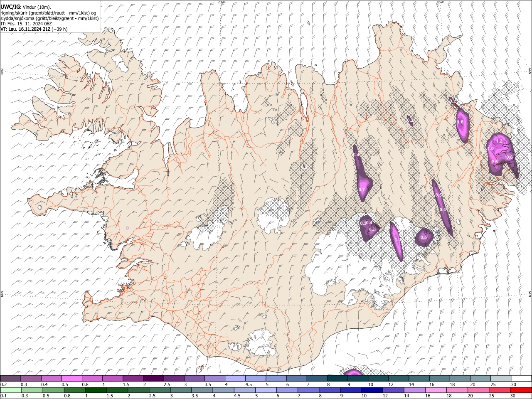Click the '64N' latitude label at the right edge

(530, 293)
